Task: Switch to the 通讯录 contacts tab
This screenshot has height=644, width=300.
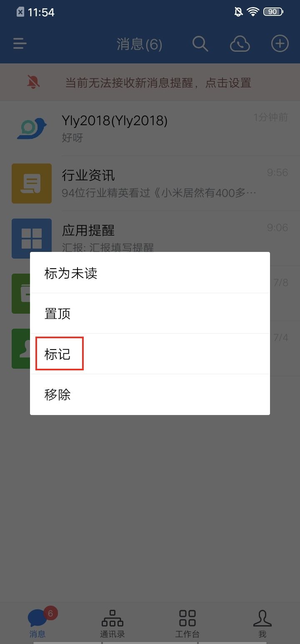Action: (112, 623)
